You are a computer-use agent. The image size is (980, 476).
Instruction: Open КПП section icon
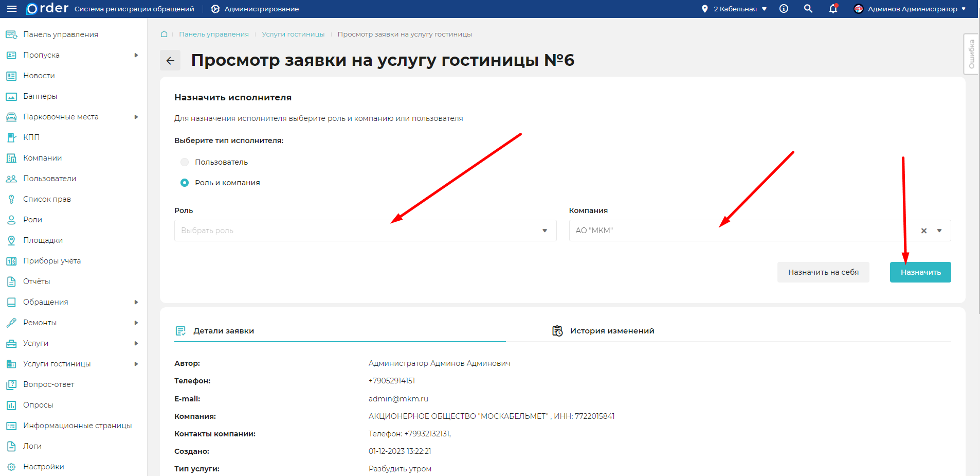[x=11, y=137]
